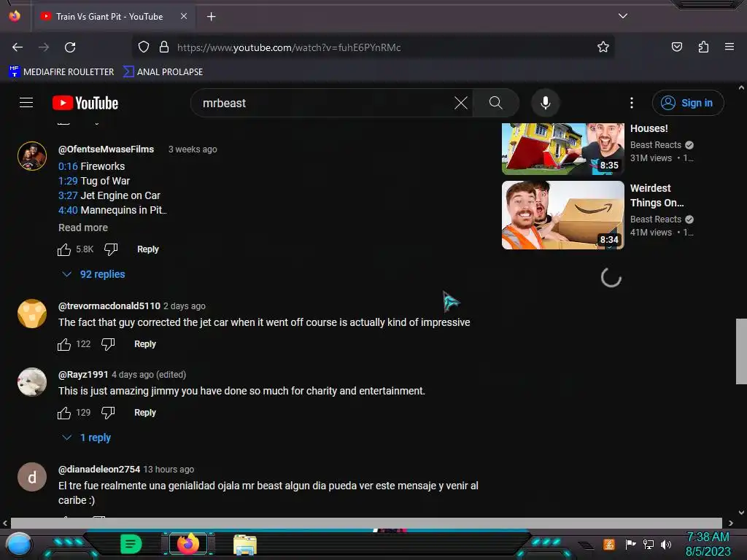Screen dimensions: 747x560
Task: Dislike the @OfentseMwaseFilms comment
Action: [x=111, y=249]
